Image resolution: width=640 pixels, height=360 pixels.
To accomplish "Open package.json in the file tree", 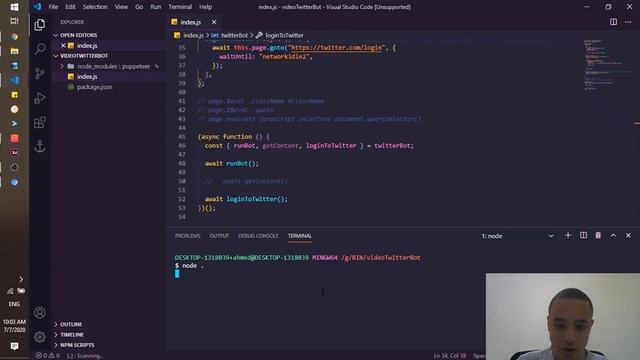I will pos(94,87).
